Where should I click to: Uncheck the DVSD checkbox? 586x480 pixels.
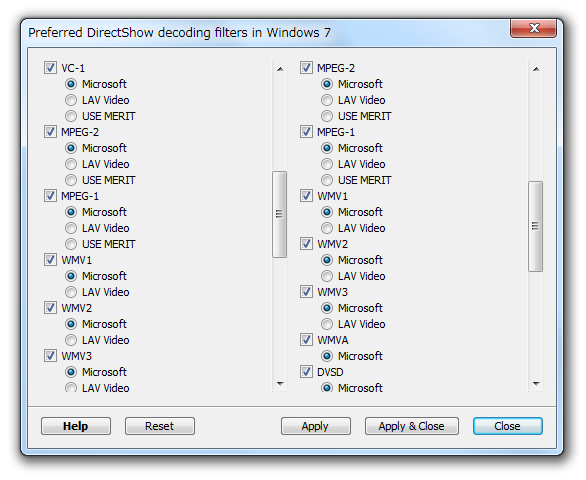306,372
